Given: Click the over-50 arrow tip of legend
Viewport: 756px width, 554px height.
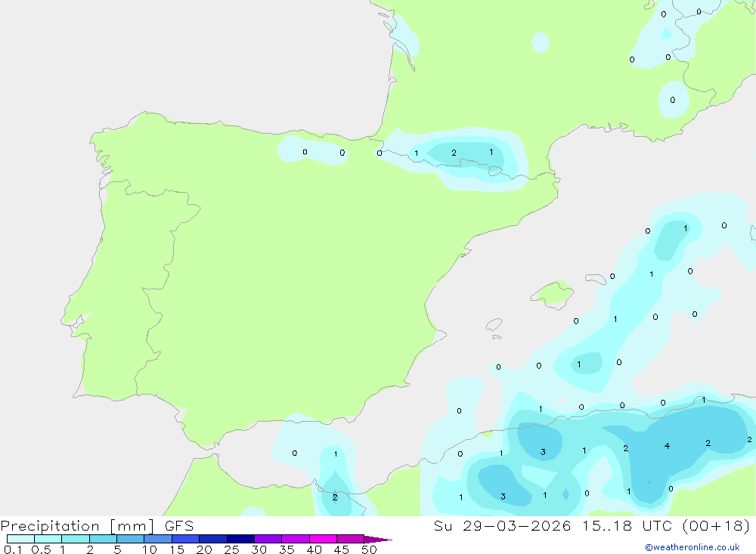Looking at the screenshot, I should pyautogui.click(x=377, y=540).
